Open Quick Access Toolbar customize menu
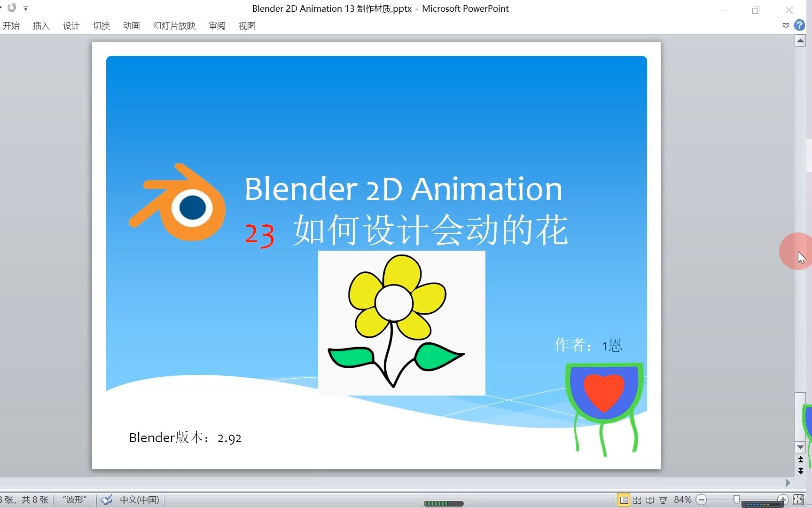This screenshot has height=508, width=812. [x=26, y=8]
